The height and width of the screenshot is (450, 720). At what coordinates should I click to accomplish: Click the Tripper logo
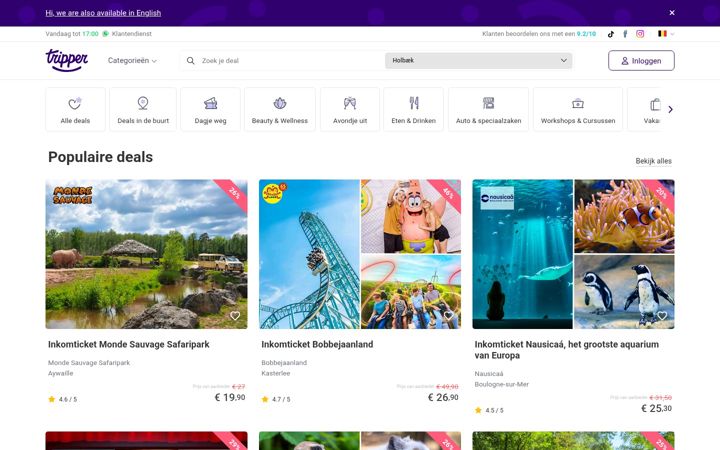tap(67, 60)
